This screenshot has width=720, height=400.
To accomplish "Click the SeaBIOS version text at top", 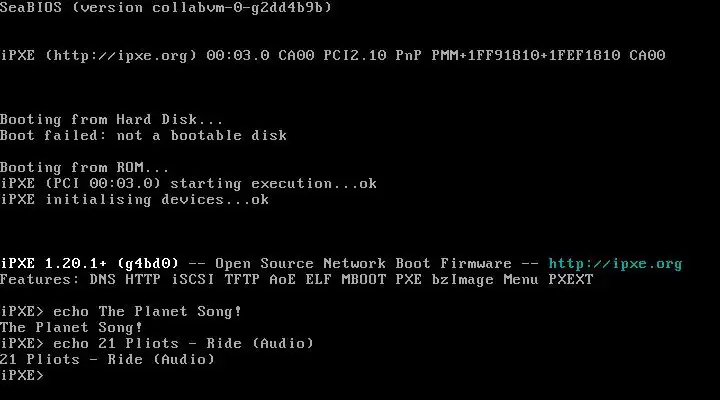I will tap(166, 8).
